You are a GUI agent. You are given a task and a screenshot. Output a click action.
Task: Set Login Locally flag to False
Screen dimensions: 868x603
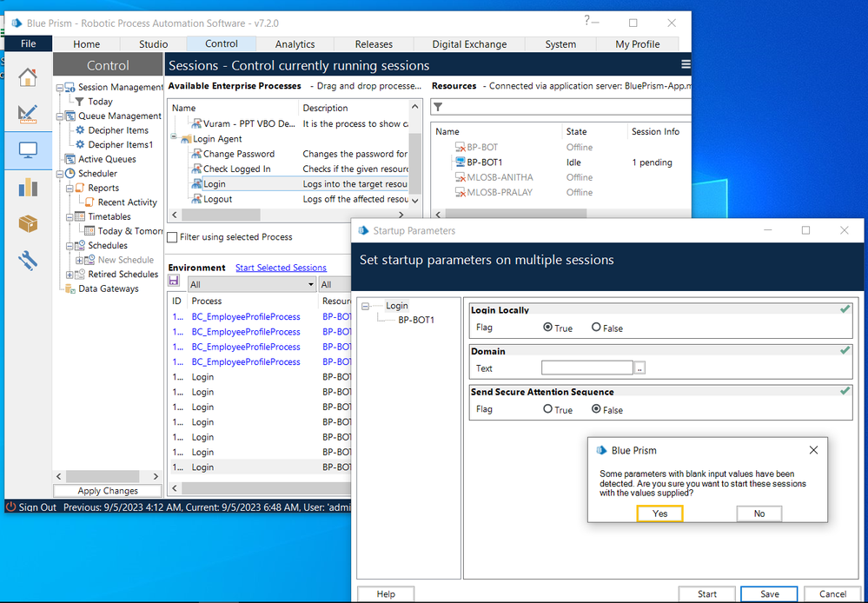(x=596, y=328)
